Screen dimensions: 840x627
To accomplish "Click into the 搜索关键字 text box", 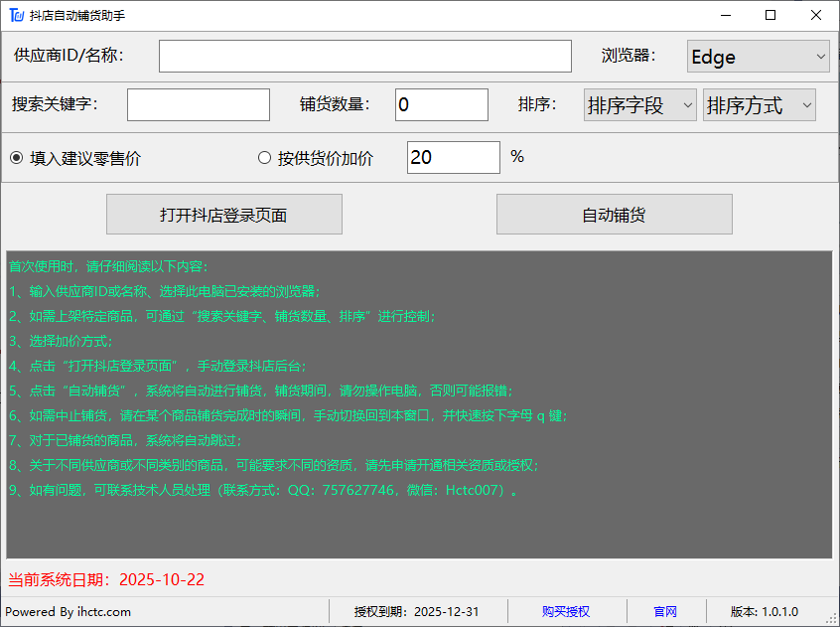I will point(199,105).
